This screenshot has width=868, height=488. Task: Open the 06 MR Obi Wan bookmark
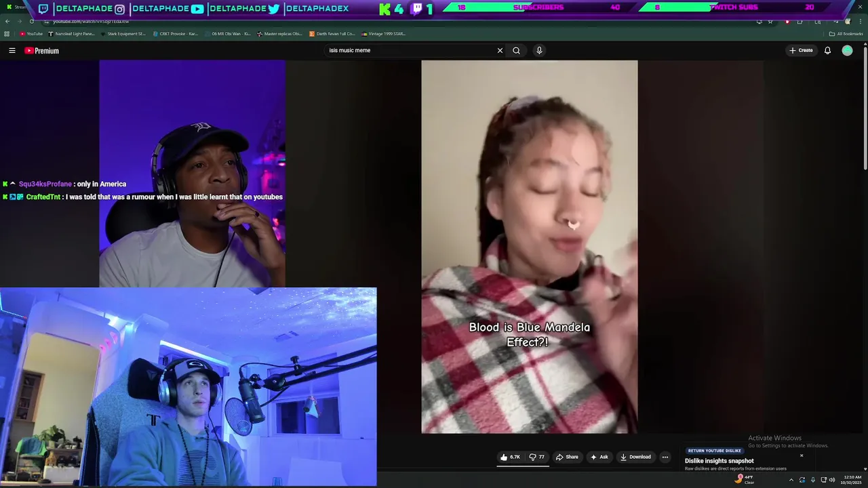[x=228, y=33]
